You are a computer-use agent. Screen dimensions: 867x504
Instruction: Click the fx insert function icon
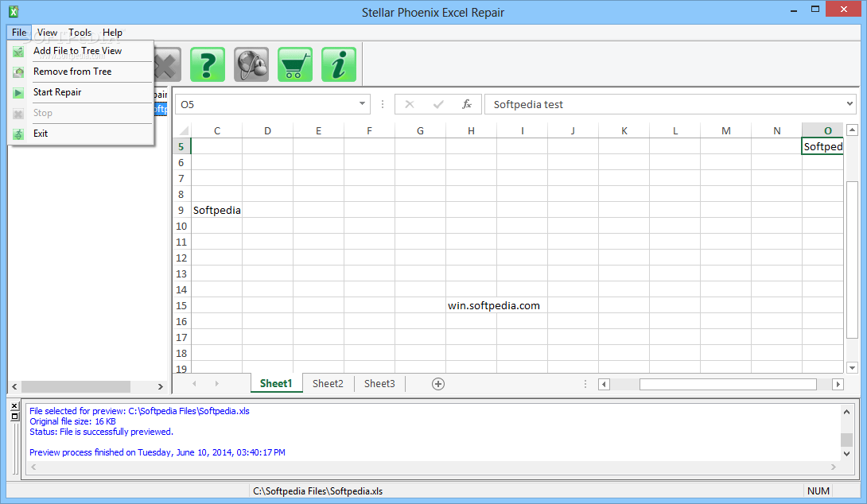point(467,104)
